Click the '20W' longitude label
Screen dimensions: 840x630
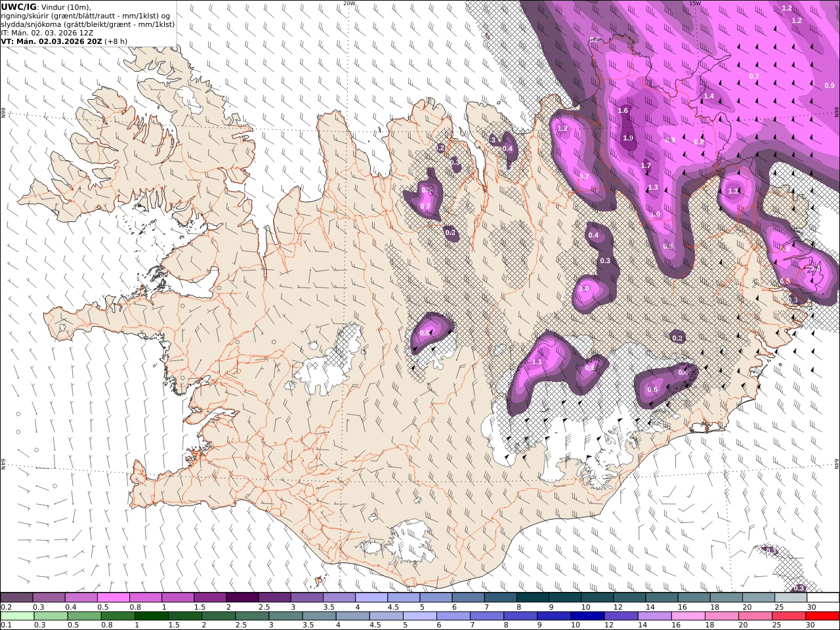point(349,3)
